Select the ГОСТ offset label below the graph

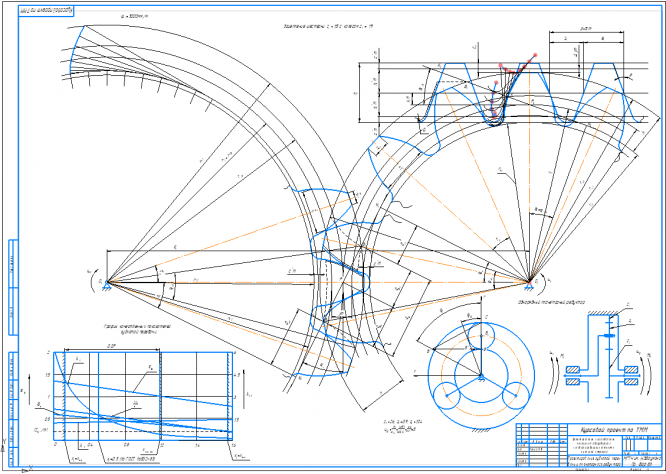pos(132,461)
